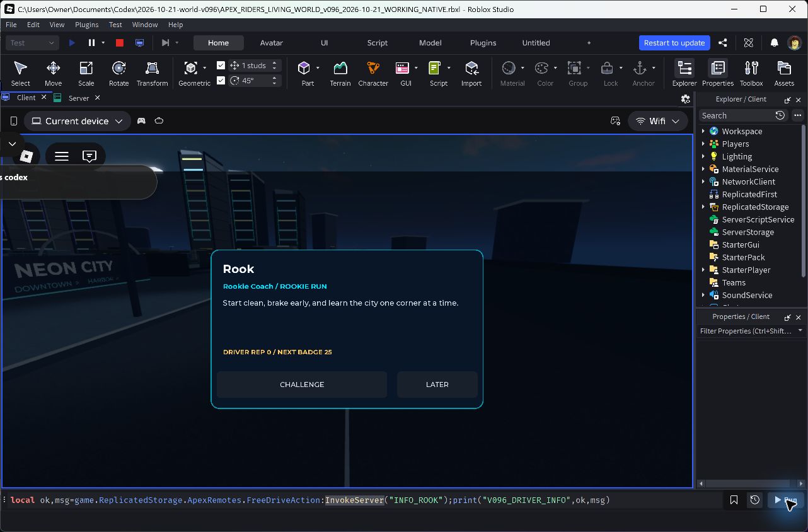The image size is (808, 532).
Task: Open the Current device dropdown
Action: point(78,121)
